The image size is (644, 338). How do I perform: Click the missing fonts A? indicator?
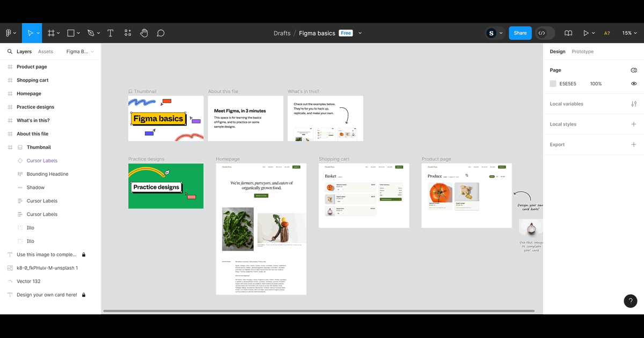[607, 33]
